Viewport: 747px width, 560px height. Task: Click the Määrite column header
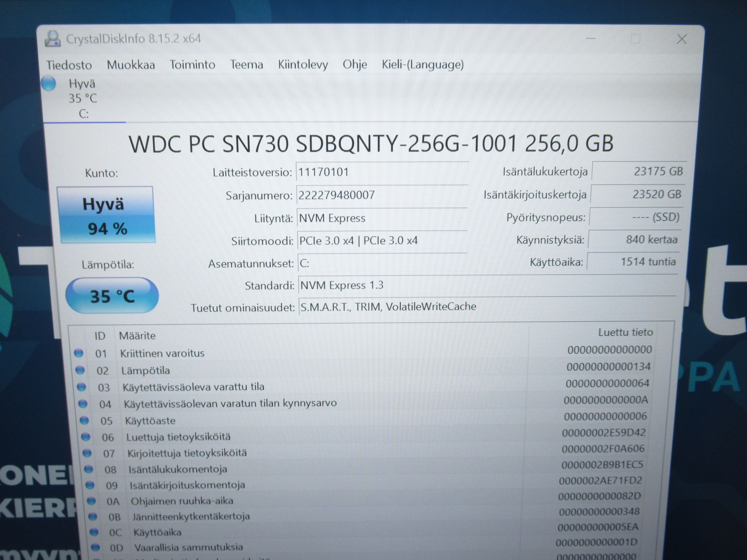(137, 335)
